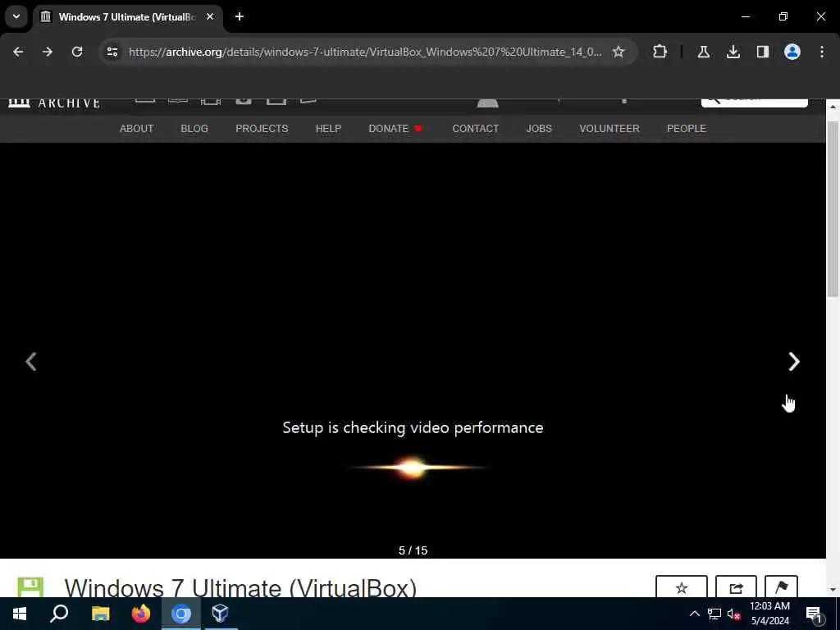Launch Firefox from the taskbar
Viewport: 840px width, 630px height.
tap(141, 614)
